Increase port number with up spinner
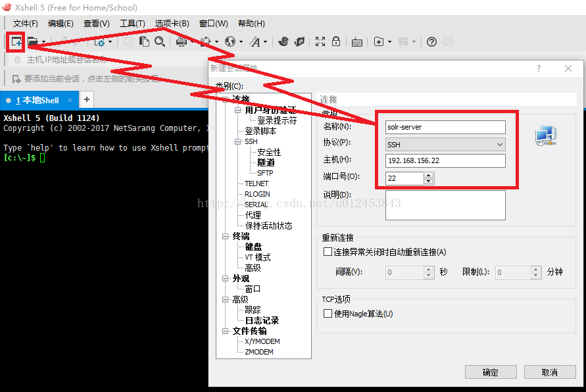Viewport: 586px width, 392px height. coord(429,175)
